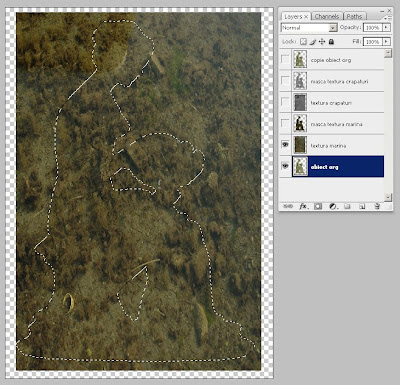Image resolution: width=400 pixels, height=385 pixels.
Task: Select layer named copie obiect org
Action: (x=331, y=60)
